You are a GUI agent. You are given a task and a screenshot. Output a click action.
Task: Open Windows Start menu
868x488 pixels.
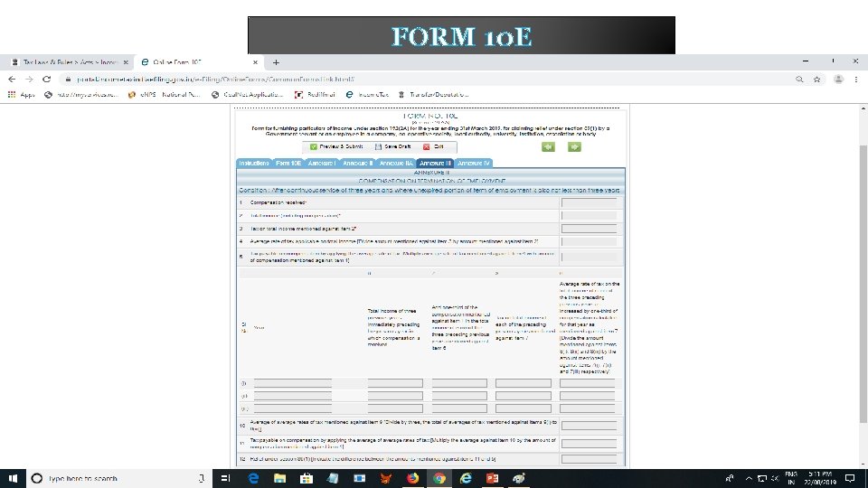(13, 478)
